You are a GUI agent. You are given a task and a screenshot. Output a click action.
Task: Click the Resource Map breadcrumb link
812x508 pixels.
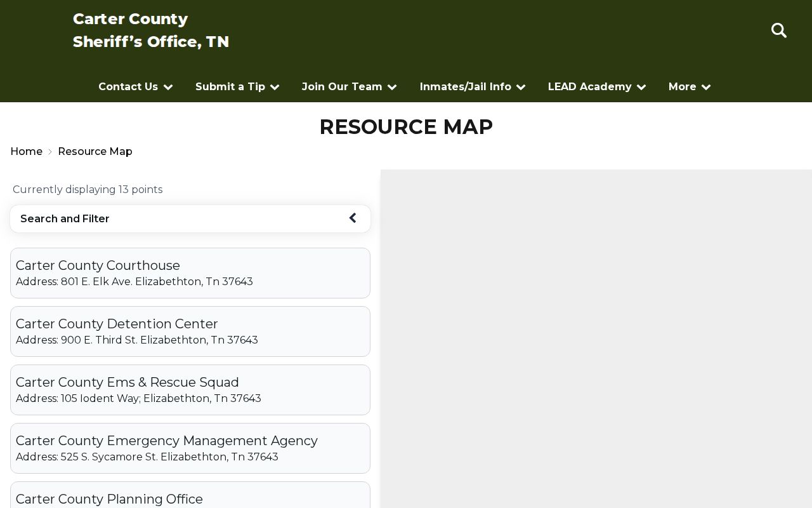coord(95,151)
